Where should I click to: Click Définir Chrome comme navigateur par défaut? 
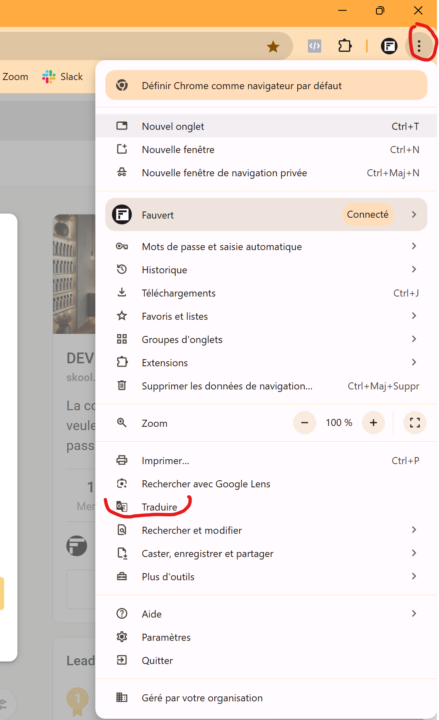coord(266,85)
